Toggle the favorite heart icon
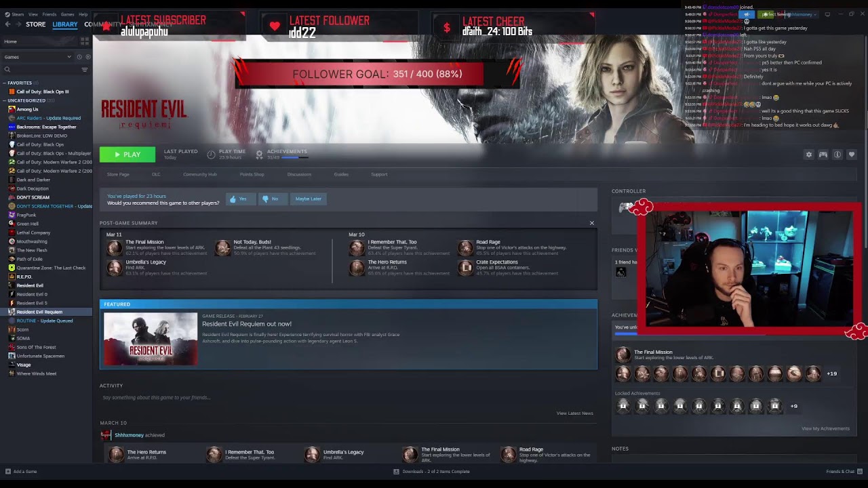Screen dimensions: 868x488 [x=852, y=155]
